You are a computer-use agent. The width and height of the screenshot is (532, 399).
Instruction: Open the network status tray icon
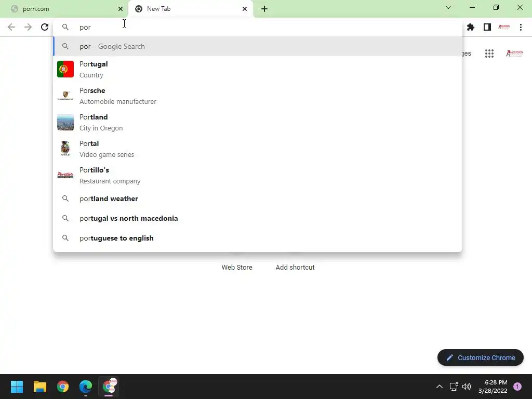(454, 387)
